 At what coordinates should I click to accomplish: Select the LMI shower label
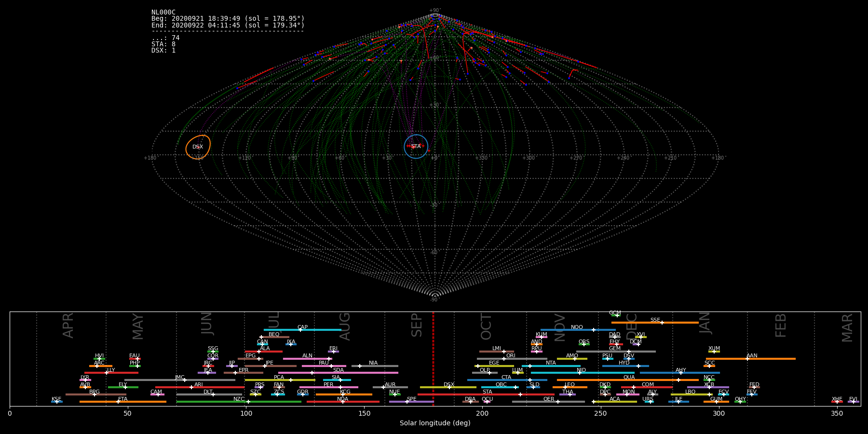497,349
